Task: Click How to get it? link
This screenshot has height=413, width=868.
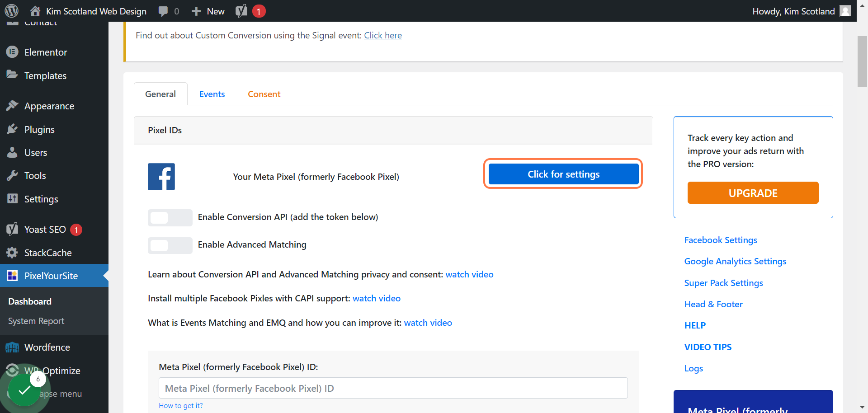Action: (181, 406)
